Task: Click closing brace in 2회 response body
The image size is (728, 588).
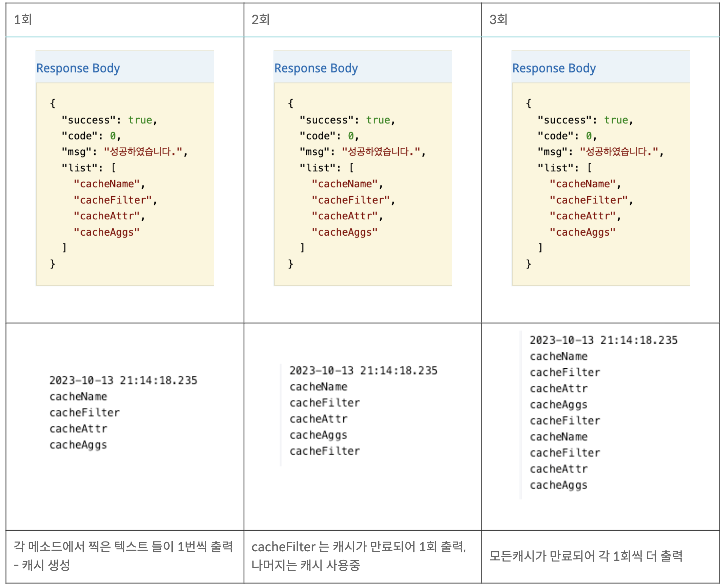Action: point(290,264)
